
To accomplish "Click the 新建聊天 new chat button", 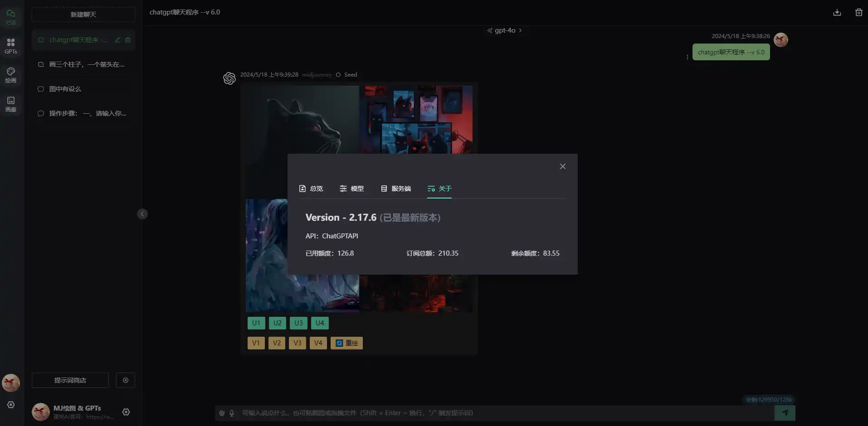I will coord(83,15).
